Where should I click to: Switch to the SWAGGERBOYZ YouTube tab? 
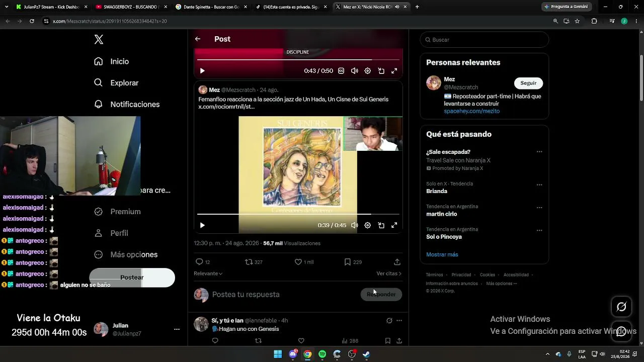pos(131,7)
